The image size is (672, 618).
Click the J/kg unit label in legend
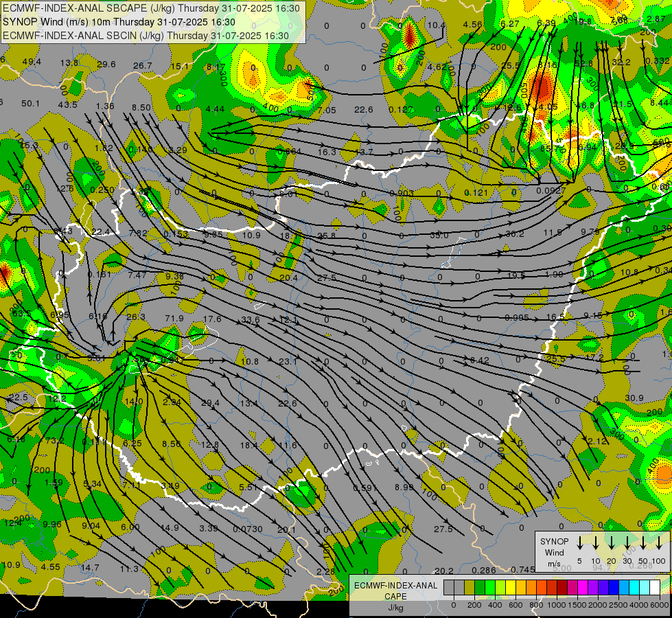tap(395, 608)
